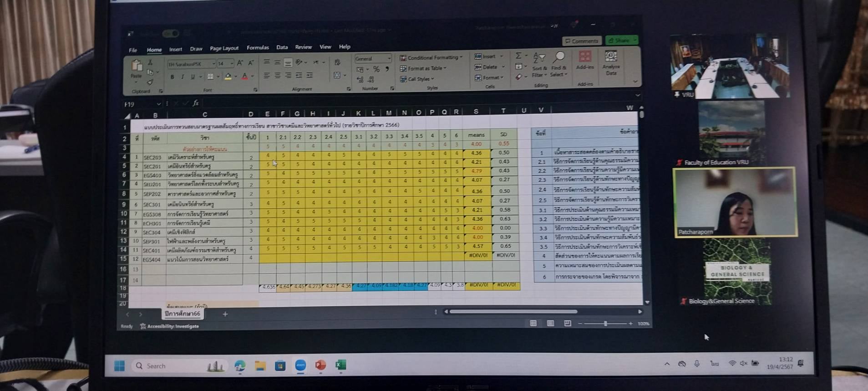Click the Comments button
This screenshot has width=868, height=391.
582,41
